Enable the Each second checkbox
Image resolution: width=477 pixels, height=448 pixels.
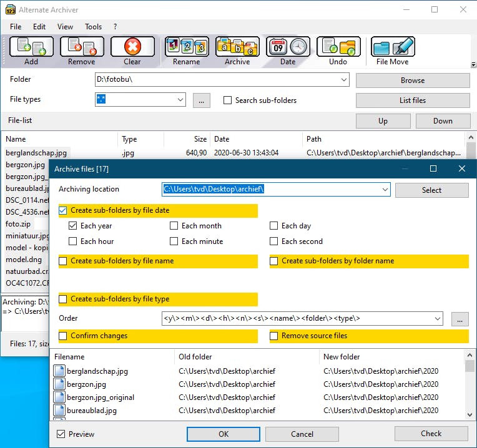[274, 241]
